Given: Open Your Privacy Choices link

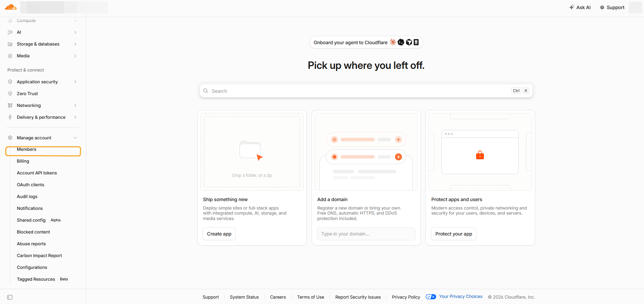Looking at the screenshot, I should 461,297.
